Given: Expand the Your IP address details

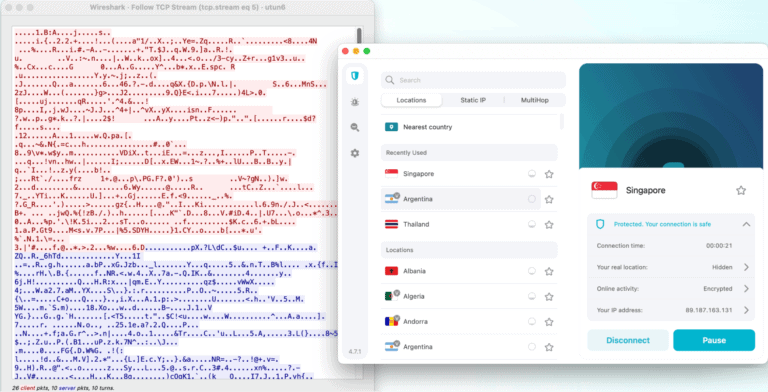Looking at the screenshot, I should pyautogui.click(x=746, y=310).
